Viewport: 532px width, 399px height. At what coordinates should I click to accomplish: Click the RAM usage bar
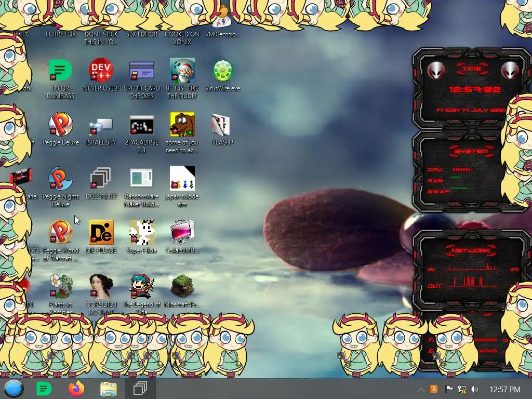tap(455, 177)
